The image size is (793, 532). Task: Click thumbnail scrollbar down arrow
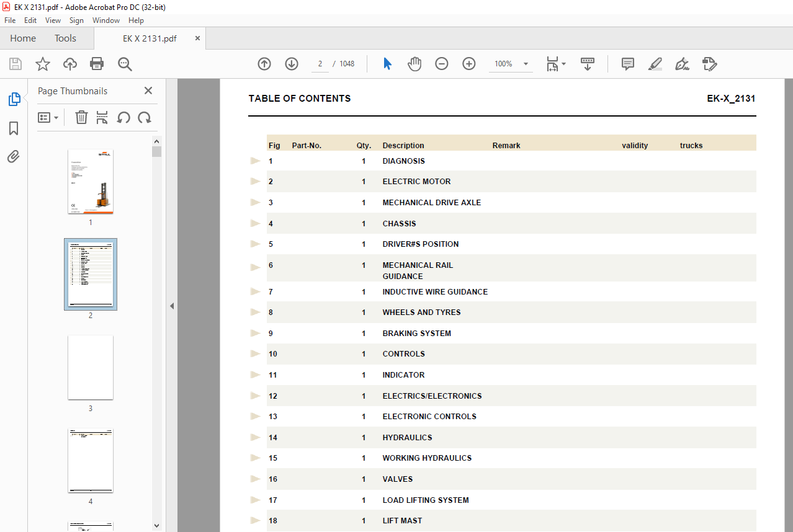pyautogui.click(x=156, y=526)
